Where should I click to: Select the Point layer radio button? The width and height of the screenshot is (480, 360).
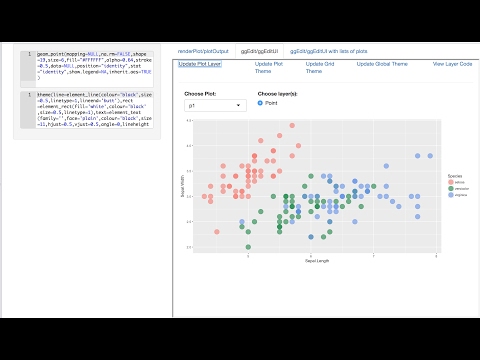[x=260, y=103]
